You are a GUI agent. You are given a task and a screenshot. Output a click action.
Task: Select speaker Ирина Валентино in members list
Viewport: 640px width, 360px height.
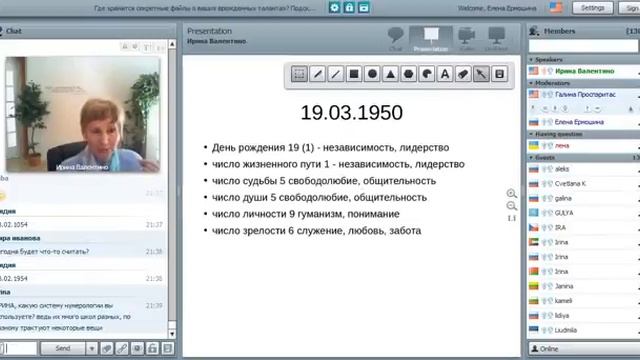(584, 71)
